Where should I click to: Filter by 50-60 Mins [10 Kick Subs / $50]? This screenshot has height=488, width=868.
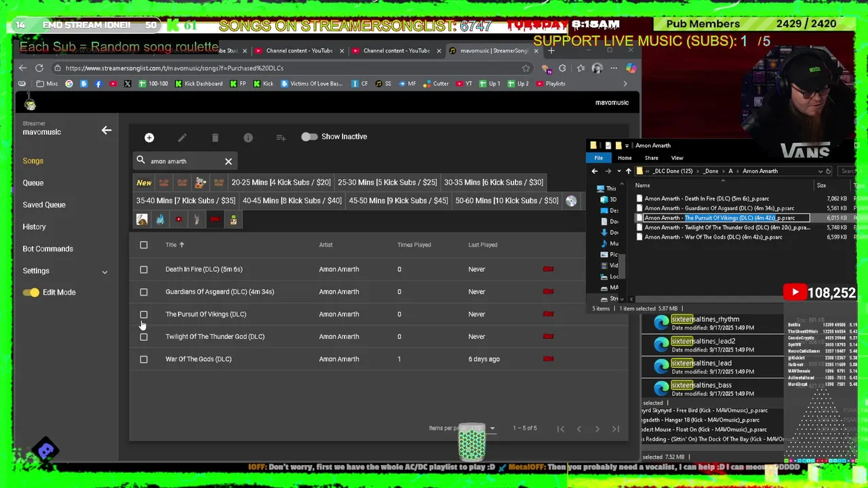(x=507, y=201)
